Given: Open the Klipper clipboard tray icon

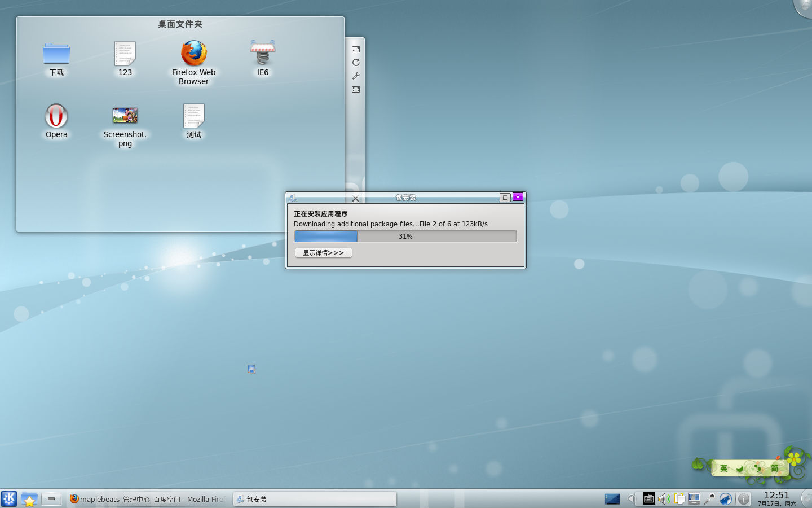Looking at the screenshot, I should pos(679,499).
